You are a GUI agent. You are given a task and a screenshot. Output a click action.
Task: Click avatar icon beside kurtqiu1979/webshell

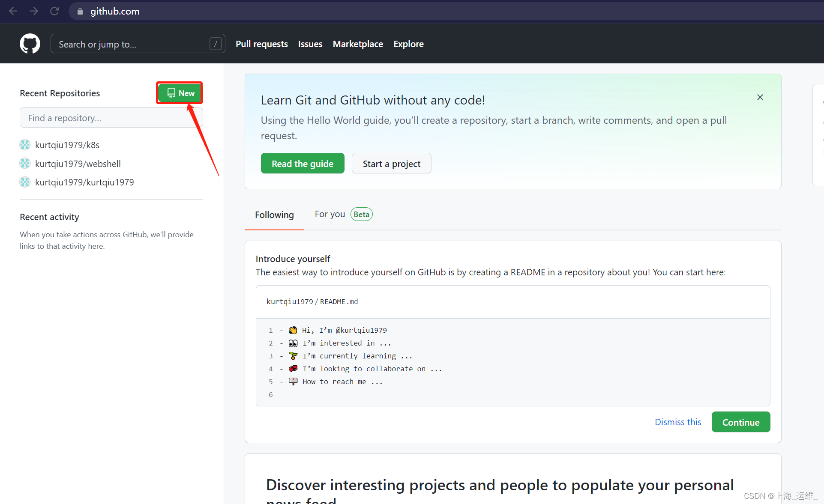[x=25, y=164]
